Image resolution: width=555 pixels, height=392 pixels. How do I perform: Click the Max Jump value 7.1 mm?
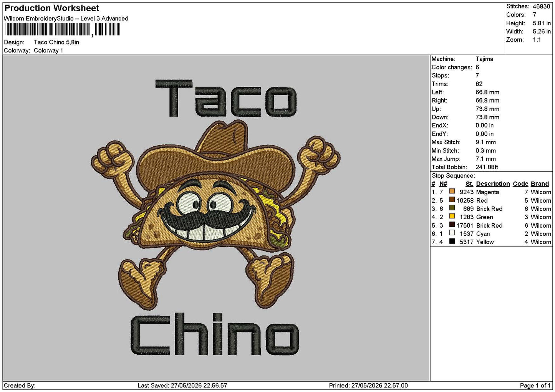coord(485,159)
